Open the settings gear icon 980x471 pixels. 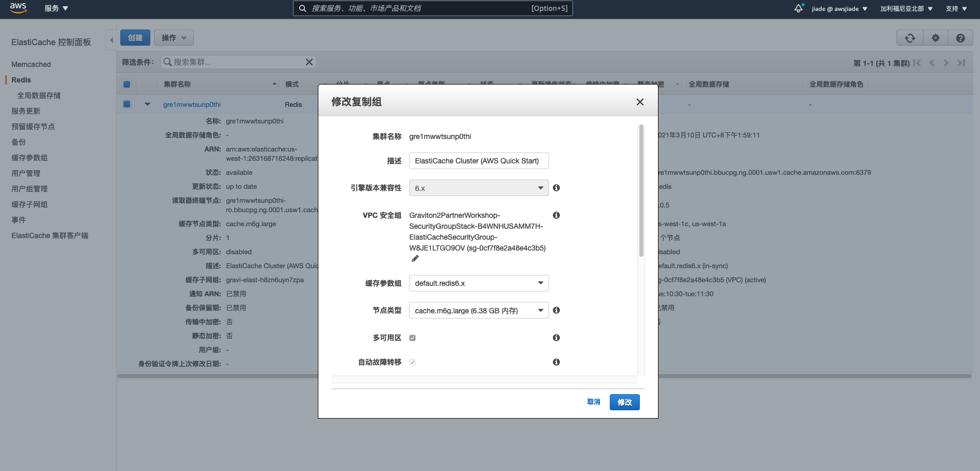[x=935, y=38]
